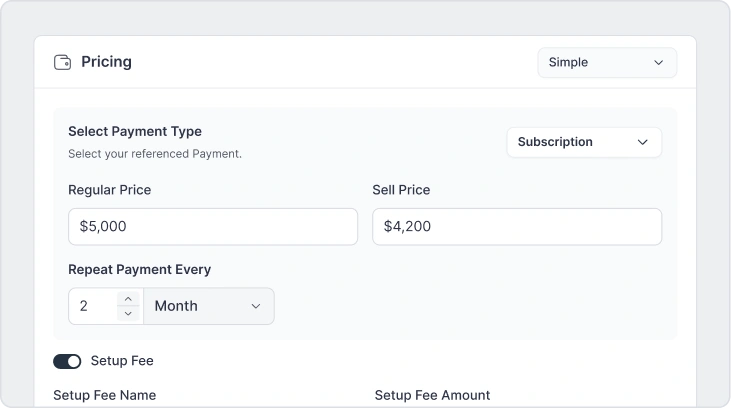Click the Pricing section heading
The image size is (731, 408).
pyautogui.click(x=106, y=62)
